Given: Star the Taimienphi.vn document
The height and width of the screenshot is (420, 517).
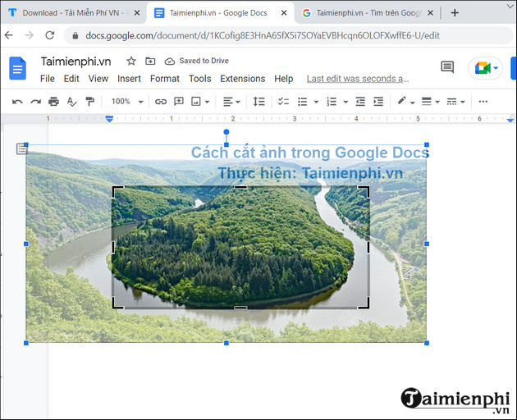Looking at the screenshot, I should (131, 61).
